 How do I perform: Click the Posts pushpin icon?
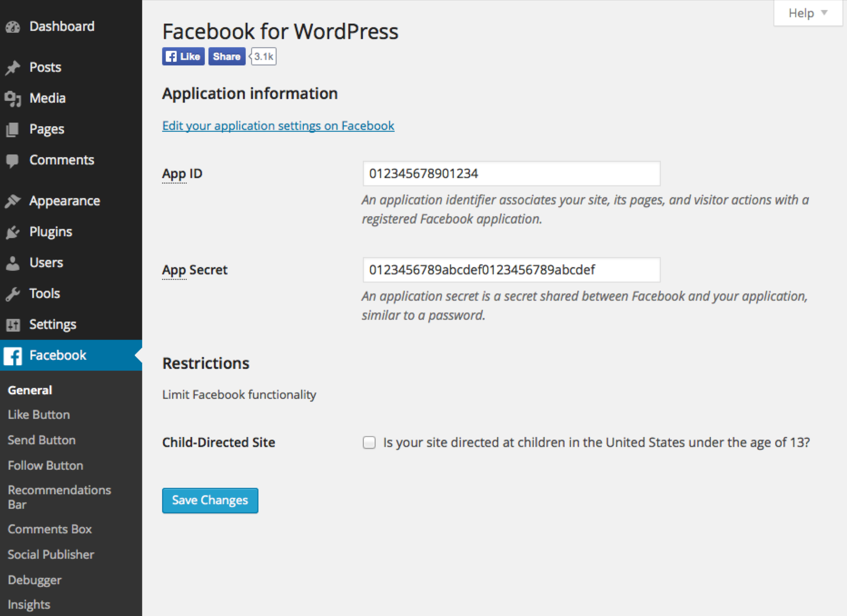click(13, 67)
